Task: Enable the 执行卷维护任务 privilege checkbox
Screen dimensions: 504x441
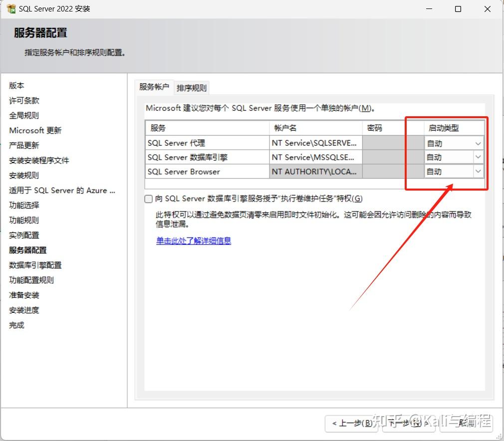Action: 148,199
